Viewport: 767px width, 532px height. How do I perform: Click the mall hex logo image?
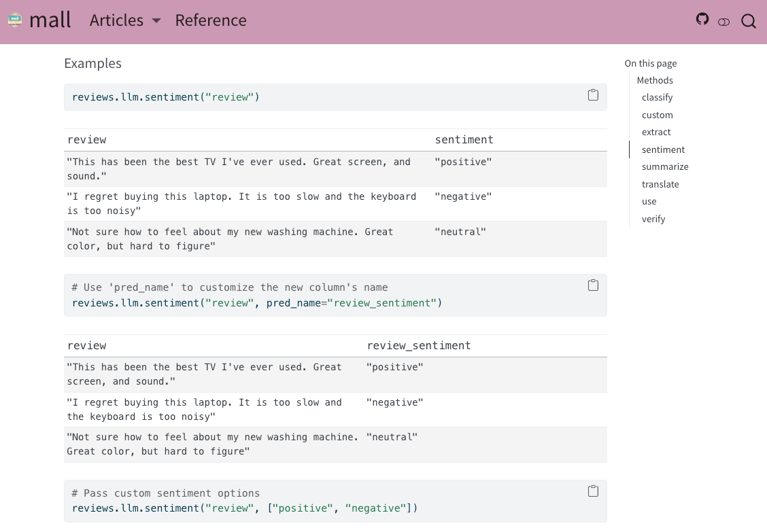(15, 20)
